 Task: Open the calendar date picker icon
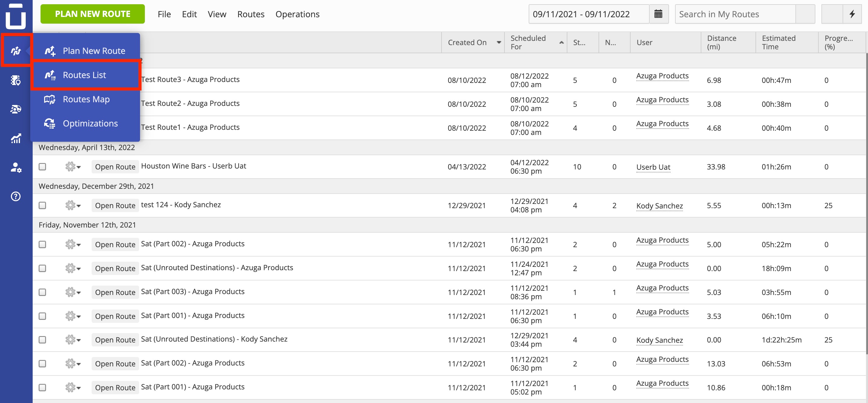658,14
